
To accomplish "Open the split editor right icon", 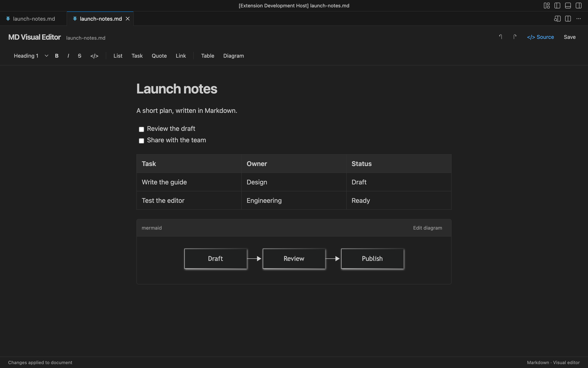I will point(568,19).
